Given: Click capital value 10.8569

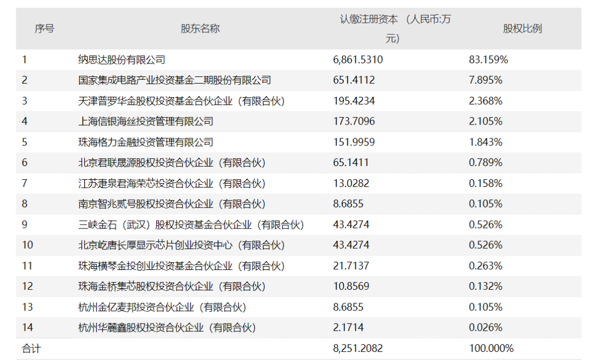Looking at the screenshot, I should click(351, 286).
